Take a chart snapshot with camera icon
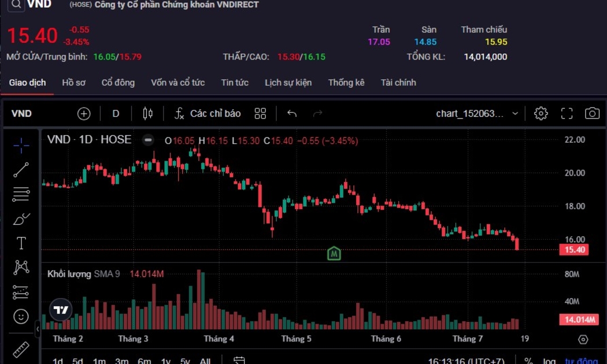Screen dimensions: 607x364 [592, 113]
